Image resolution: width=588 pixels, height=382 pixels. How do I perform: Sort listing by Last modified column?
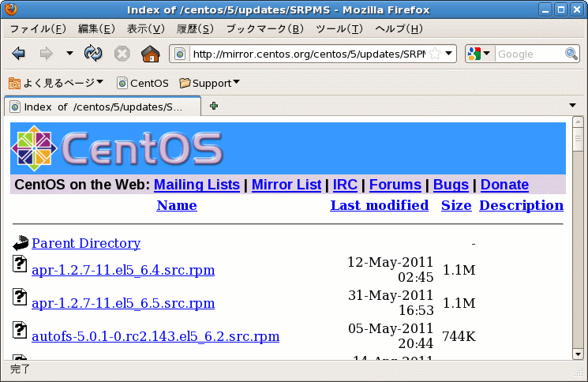click(x=379, y=205)
